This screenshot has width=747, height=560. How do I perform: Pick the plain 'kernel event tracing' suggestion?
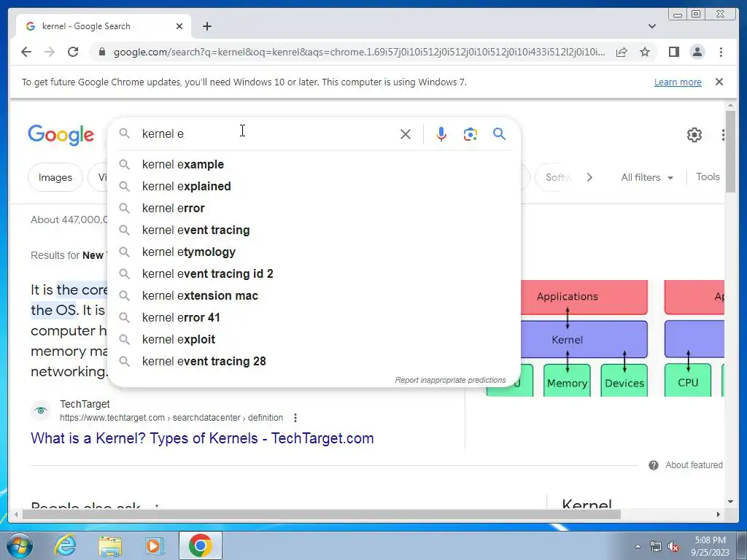314,230
